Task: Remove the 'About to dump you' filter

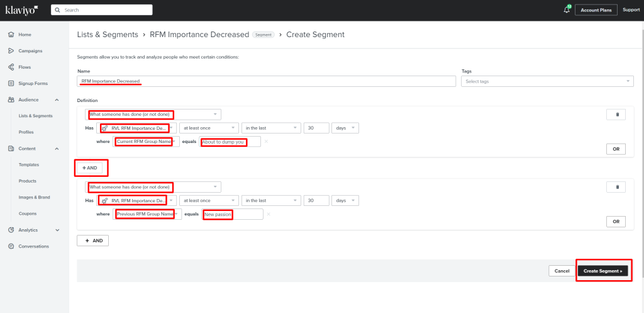Action: pyautogui.click(x=266, y=142)
